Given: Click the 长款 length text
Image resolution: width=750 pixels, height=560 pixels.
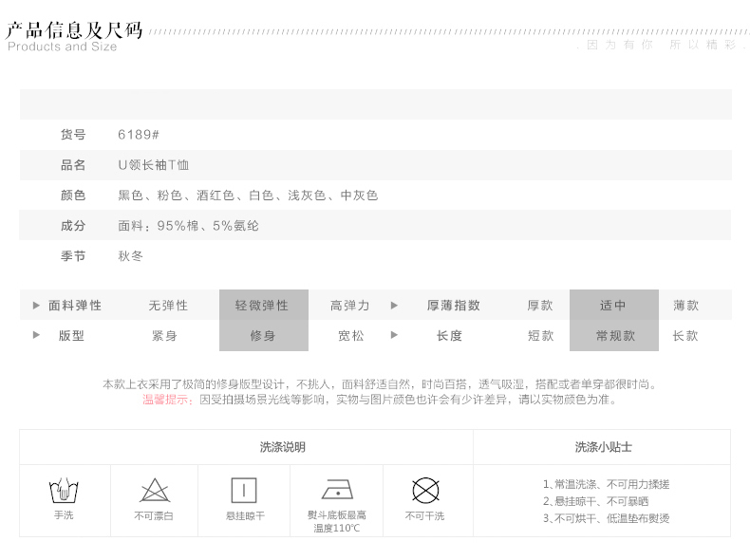Looking at the screenshot, I should click(x=685, y=336).
